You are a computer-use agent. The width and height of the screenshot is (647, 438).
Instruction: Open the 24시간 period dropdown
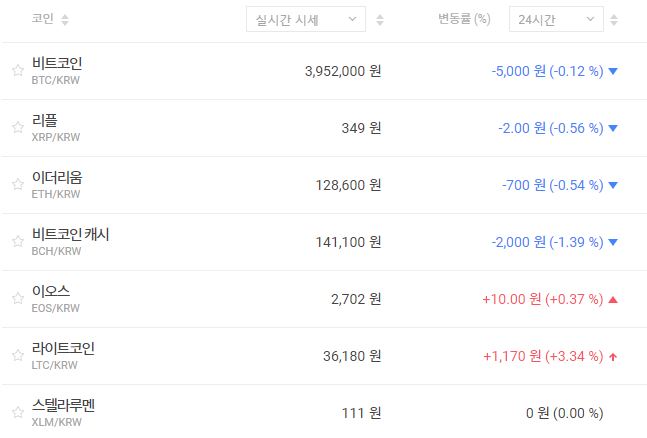point(556,20)
